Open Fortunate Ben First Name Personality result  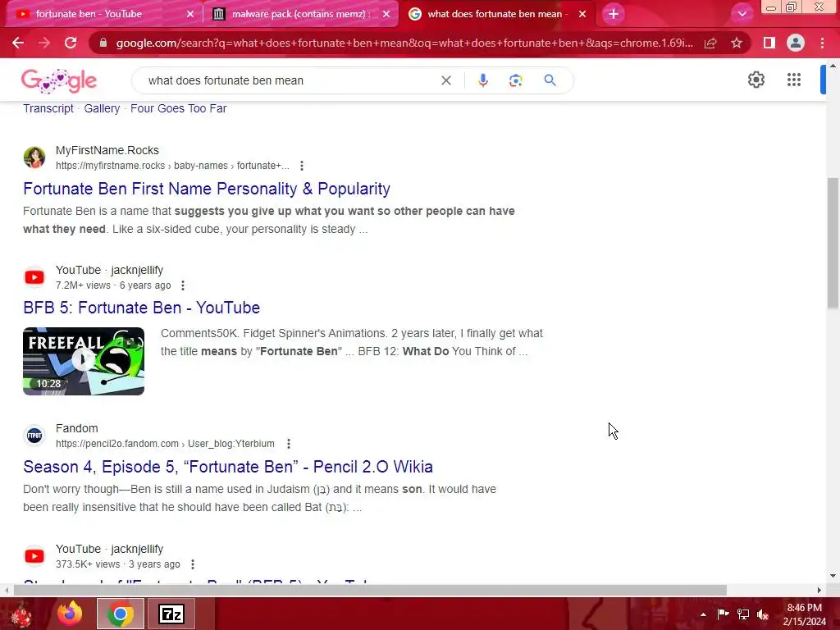pyautogui.click(x=207, y=189)
